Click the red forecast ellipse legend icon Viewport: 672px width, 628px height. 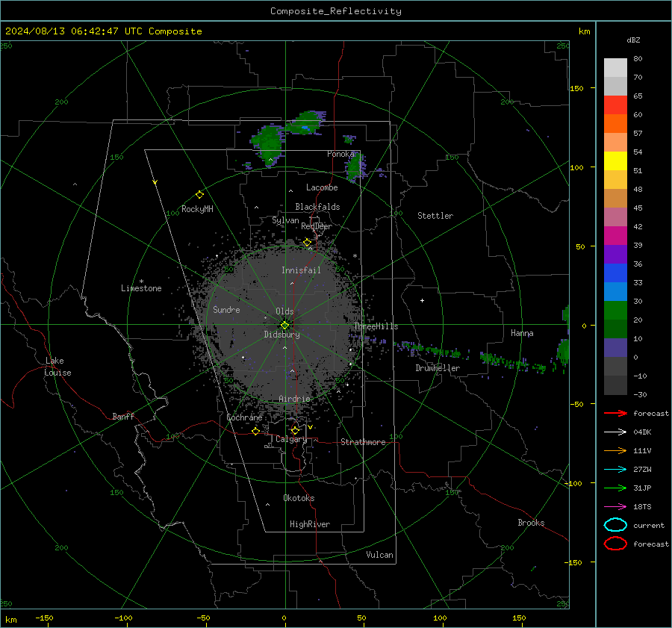click(615, 544)
